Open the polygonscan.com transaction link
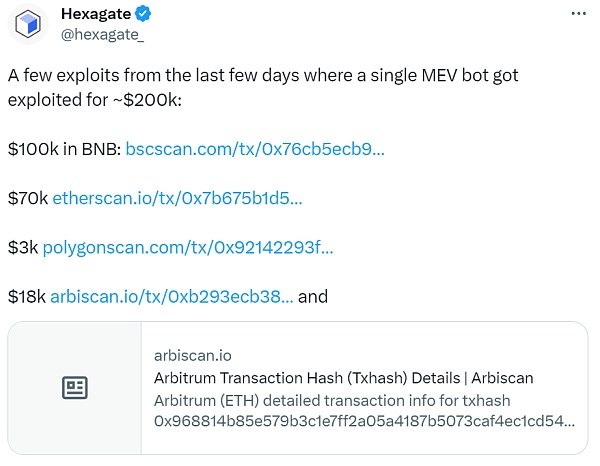The height and width of the screenshot is (466, 600). [188, 248]
